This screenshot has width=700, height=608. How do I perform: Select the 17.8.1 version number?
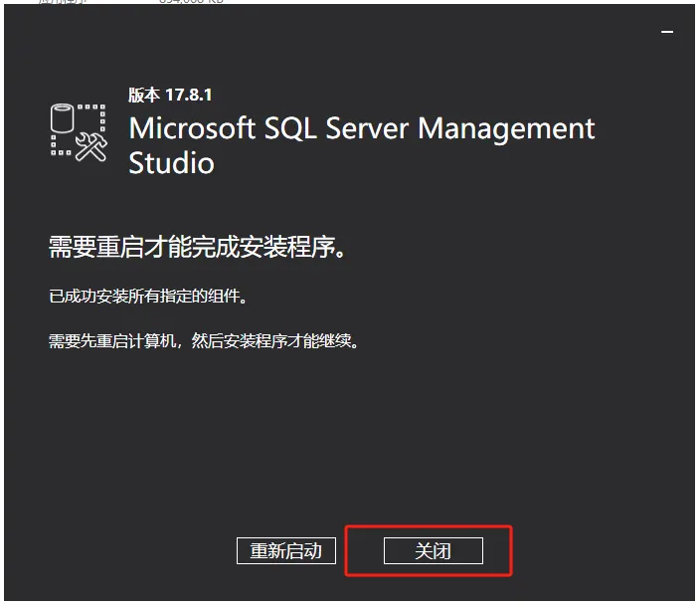coord(188,96)
